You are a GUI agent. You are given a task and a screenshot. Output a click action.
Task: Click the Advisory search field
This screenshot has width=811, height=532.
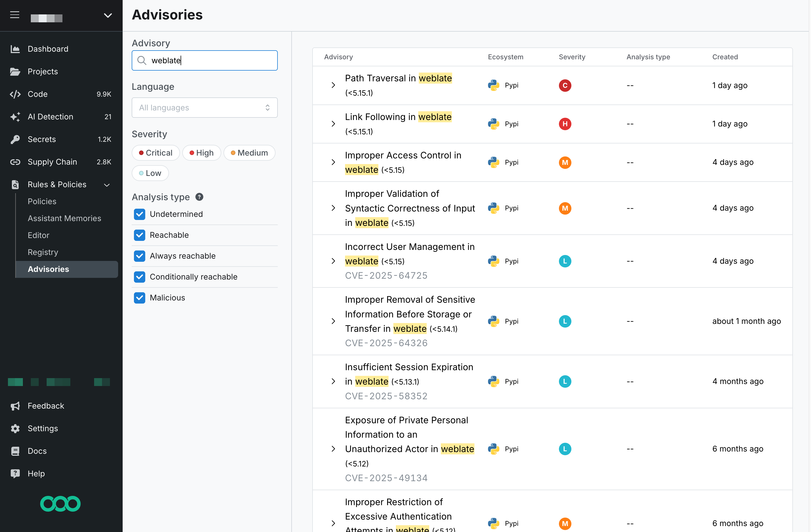pos(204,60)
